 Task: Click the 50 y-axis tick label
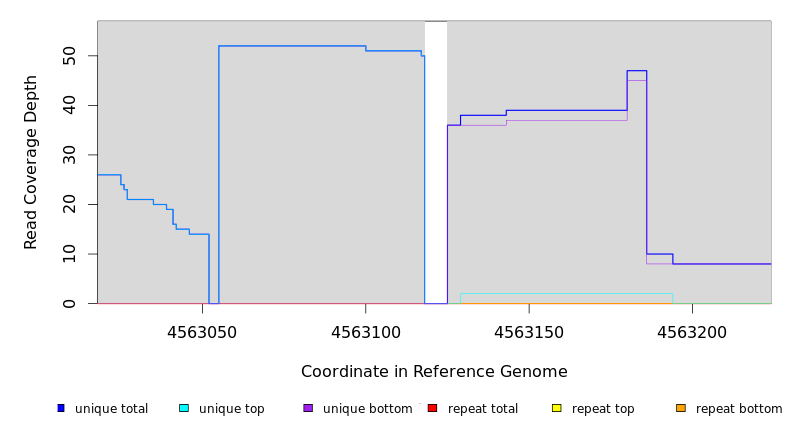pyautogui.click(x=68, y=55)
